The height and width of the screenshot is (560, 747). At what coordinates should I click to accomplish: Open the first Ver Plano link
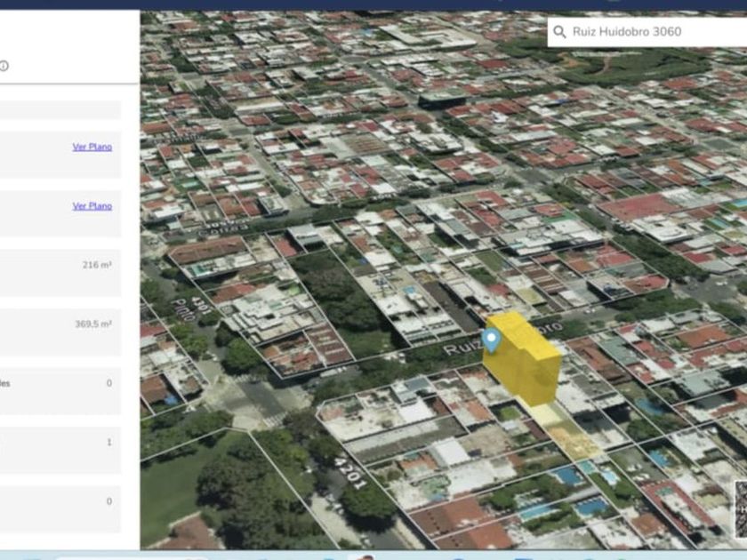(92, 147)
